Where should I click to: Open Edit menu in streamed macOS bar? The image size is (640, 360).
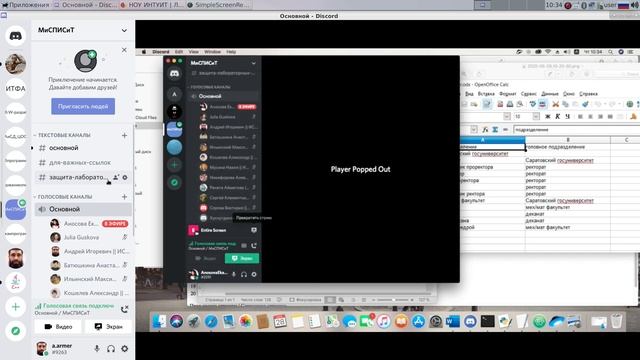click(179, 52)
